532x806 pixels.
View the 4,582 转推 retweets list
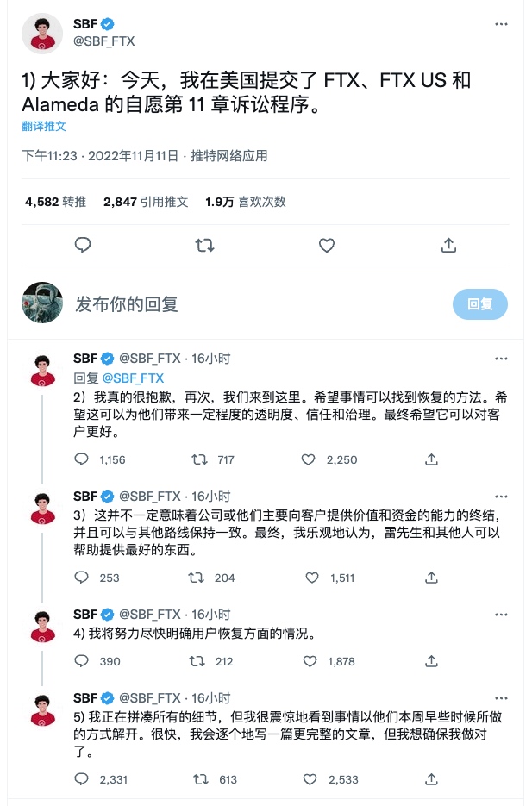click(x=55, y=202)
